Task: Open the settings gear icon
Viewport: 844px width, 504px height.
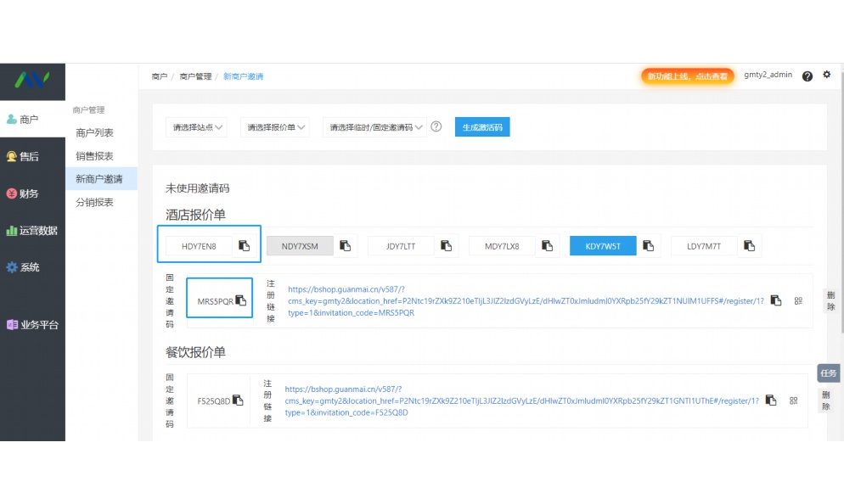Action: [x=825, y=76]
